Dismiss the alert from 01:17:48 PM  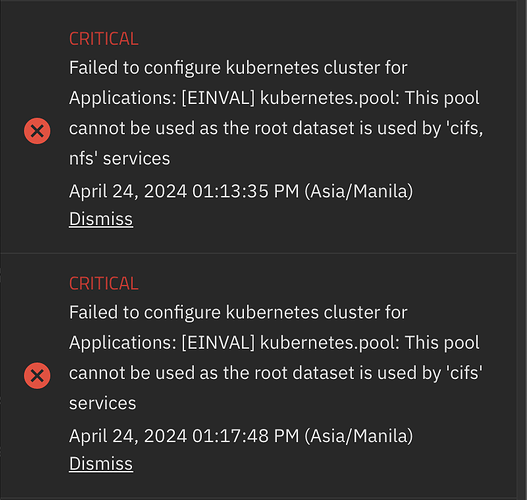pyautogui.click(x=101, y=463)
